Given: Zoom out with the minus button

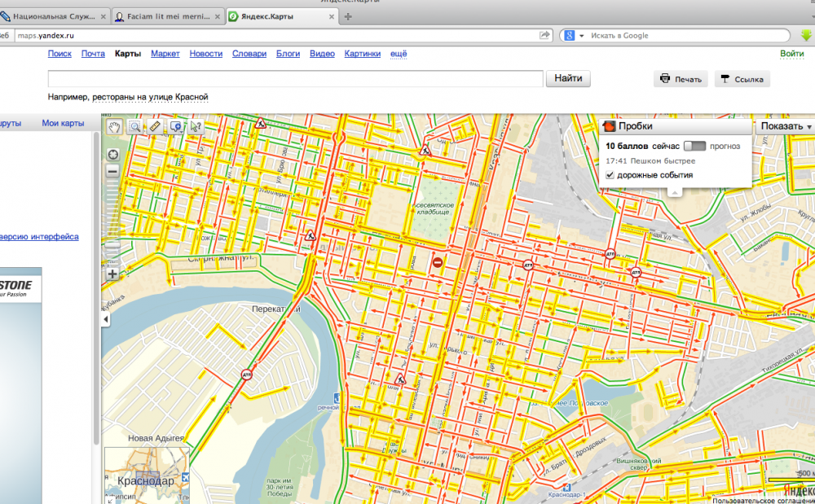Looking at the screenshot, I should pyautogui.click(x=112, y=172).
